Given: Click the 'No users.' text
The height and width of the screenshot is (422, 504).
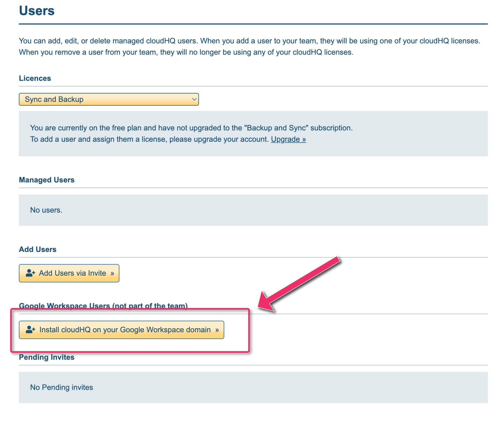Looking at the screenshot, I should click(46, 210).
